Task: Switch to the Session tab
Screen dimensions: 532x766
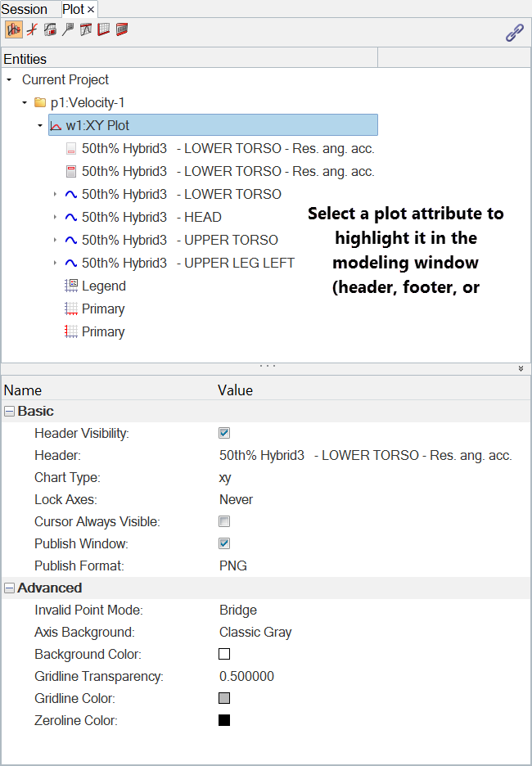Action: pos(25,9)
